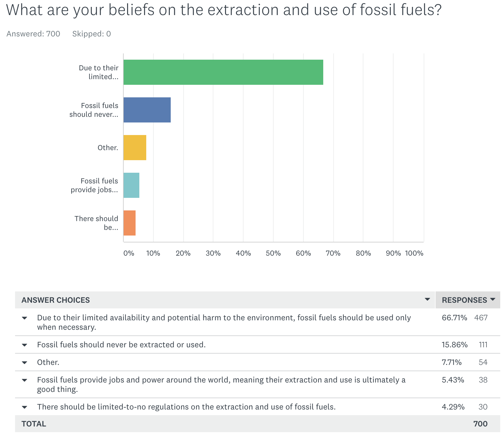Expand the 'limited-to-no regulations' row arrow
The width and height of the screenshot is (504, 434).
[24, 407]
